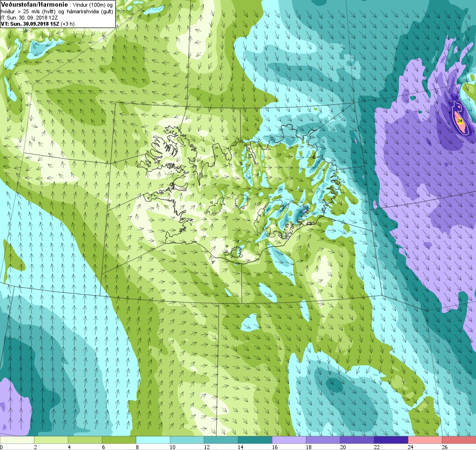The height and width of the screenshot is (450, 476).
Task: Select the light green 2–4 m/s legend swatch
Action: click(51, 440)
